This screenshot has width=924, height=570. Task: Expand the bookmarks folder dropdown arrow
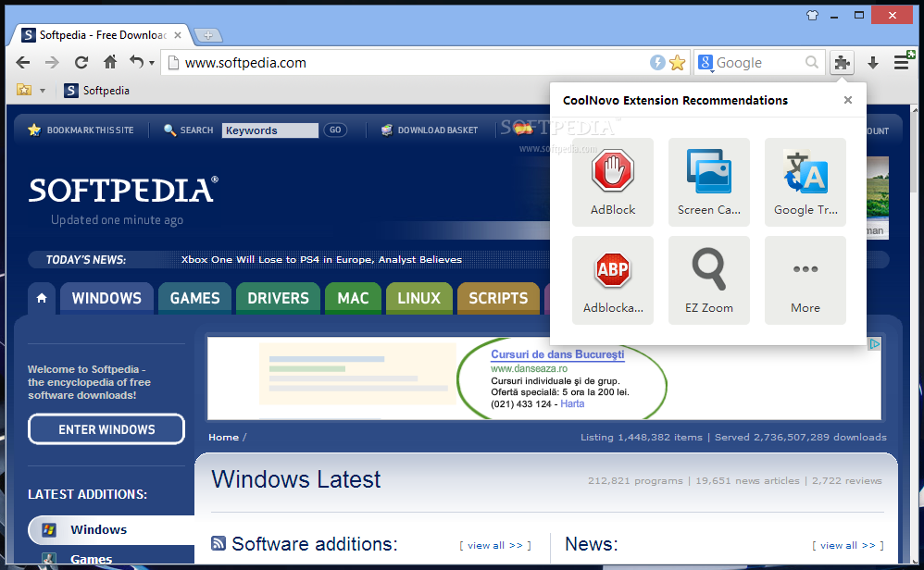[x=43, y=91]
